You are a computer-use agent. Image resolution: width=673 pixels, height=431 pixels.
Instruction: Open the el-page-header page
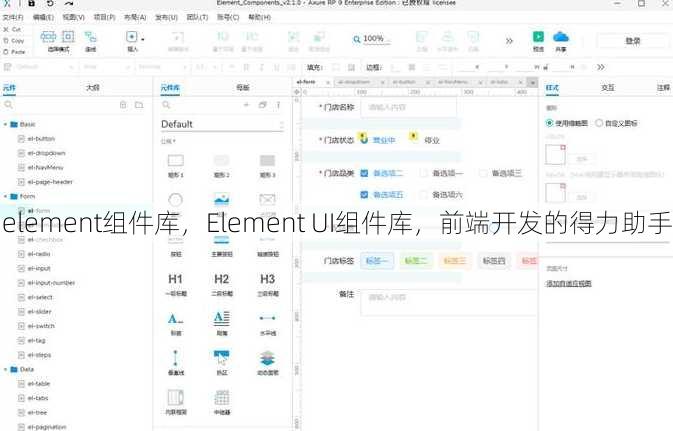pyautogui.click(x=50, y=182)
